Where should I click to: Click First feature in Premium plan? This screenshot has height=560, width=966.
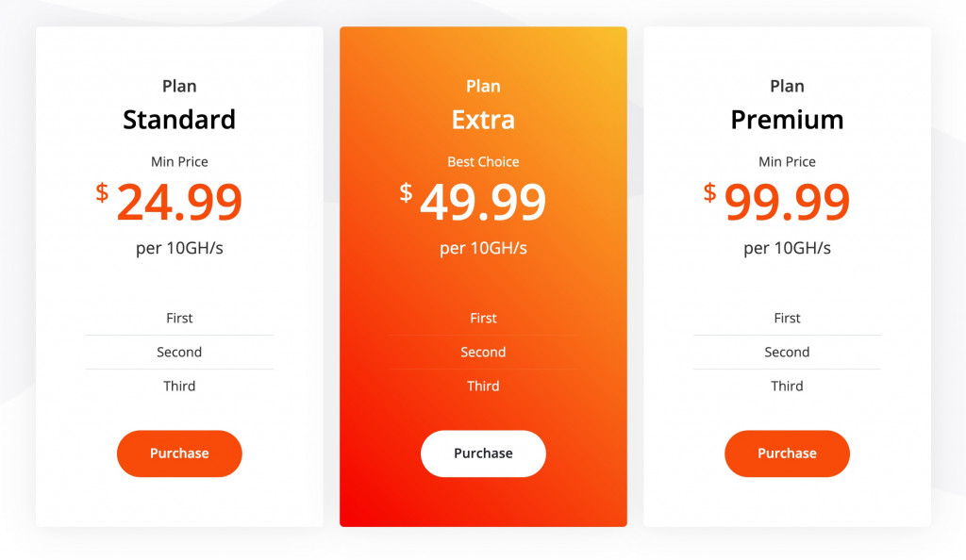pyautogui.click(x=787, y=318)
